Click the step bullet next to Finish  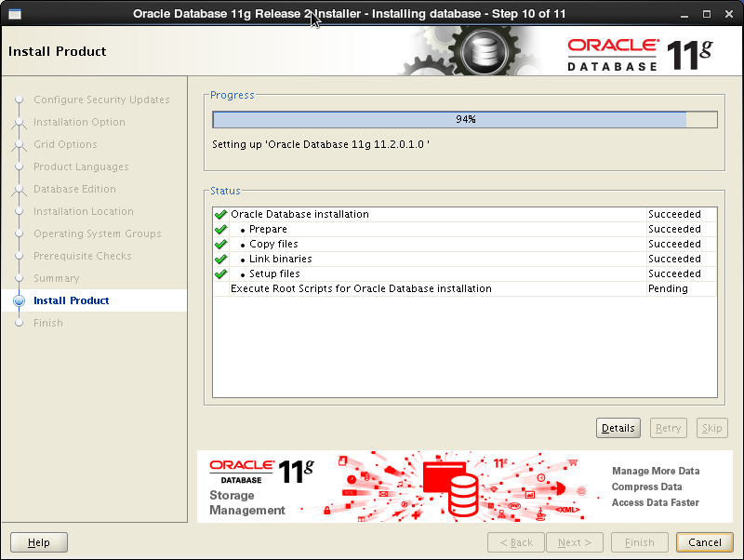pyautogui.click(x=19, y=323)
